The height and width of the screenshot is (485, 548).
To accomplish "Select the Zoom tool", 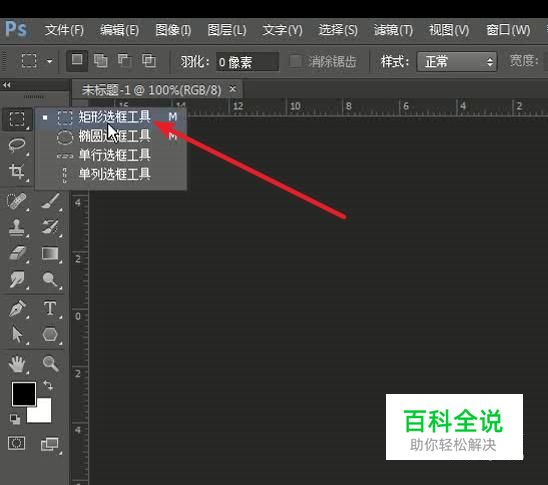I will [x=50, y=364].
